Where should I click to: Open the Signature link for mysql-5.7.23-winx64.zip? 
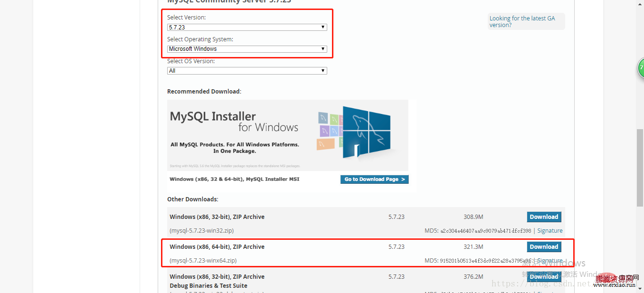(x=550, y=261)
